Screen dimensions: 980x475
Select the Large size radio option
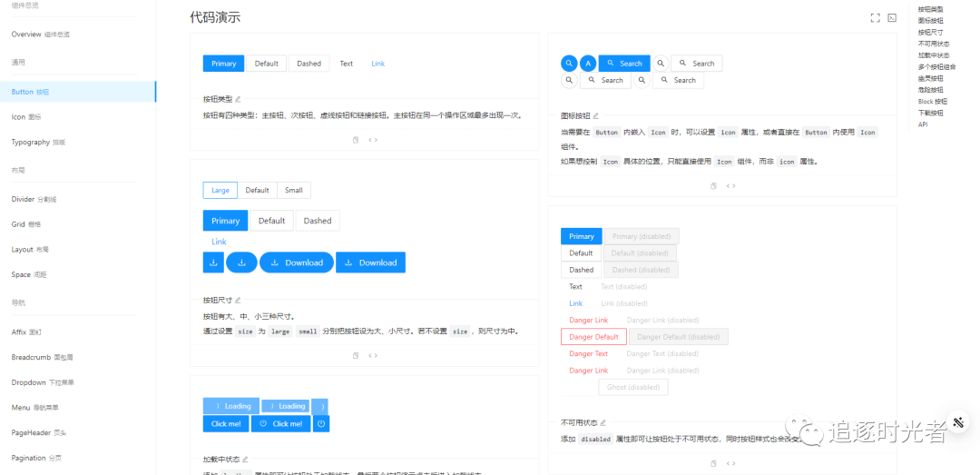(220, 190)
